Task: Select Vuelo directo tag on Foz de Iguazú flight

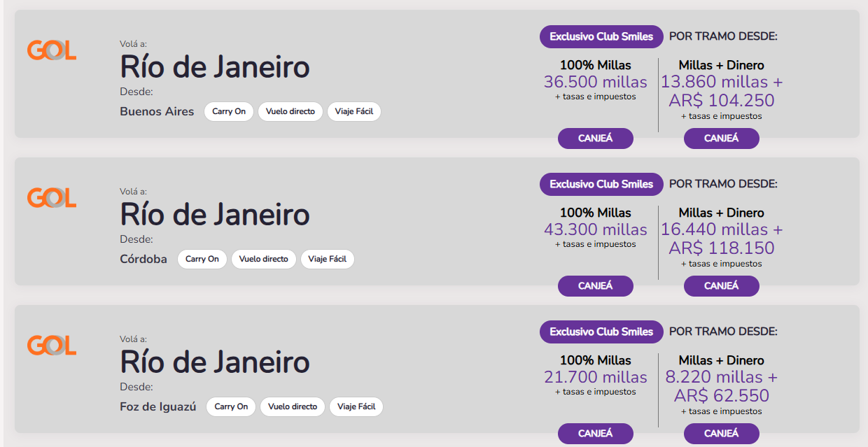Action: [293, 406]
